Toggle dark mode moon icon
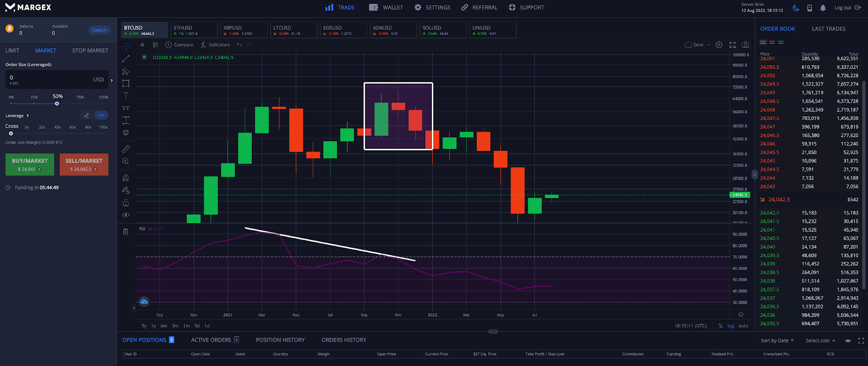868x366 pixels. tap(796, 8)
